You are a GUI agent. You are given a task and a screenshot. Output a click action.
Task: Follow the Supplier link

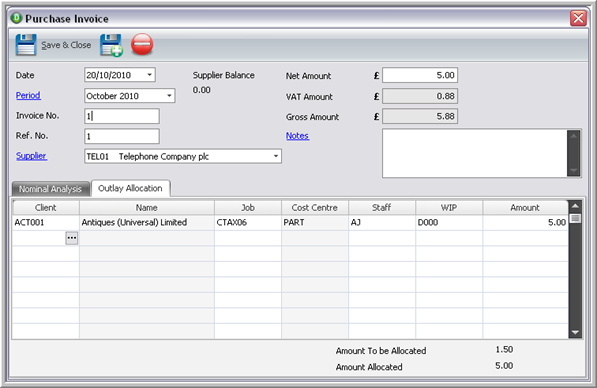pyautogui.click(x=31, y=156)
